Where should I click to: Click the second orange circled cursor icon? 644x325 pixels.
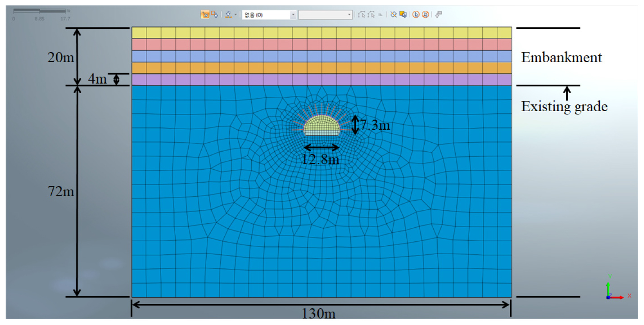[425, 15]
